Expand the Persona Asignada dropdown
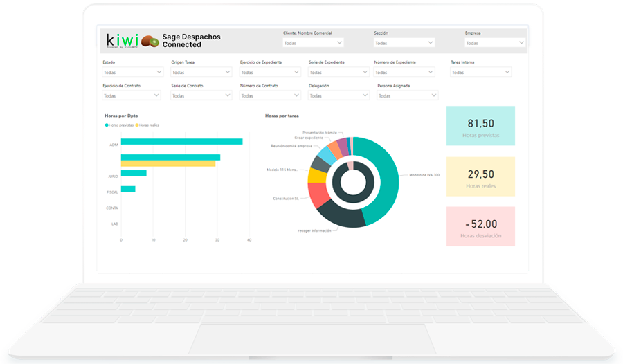The height and width of the screenshot is (364, 623). click(407, 95)
